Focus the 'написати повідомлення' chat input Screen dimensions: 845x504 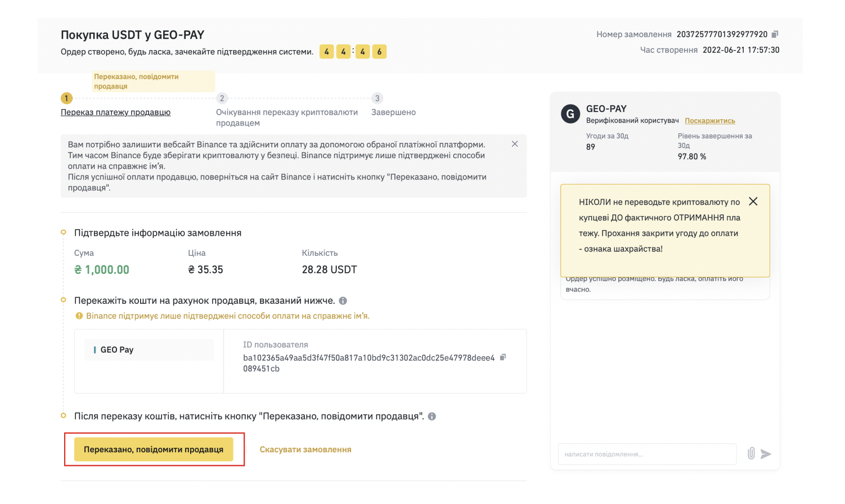click(x=647, y=454)
